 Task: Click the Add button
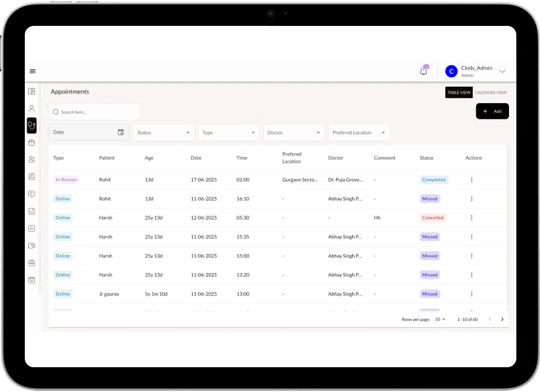click(x=492, y=111)
